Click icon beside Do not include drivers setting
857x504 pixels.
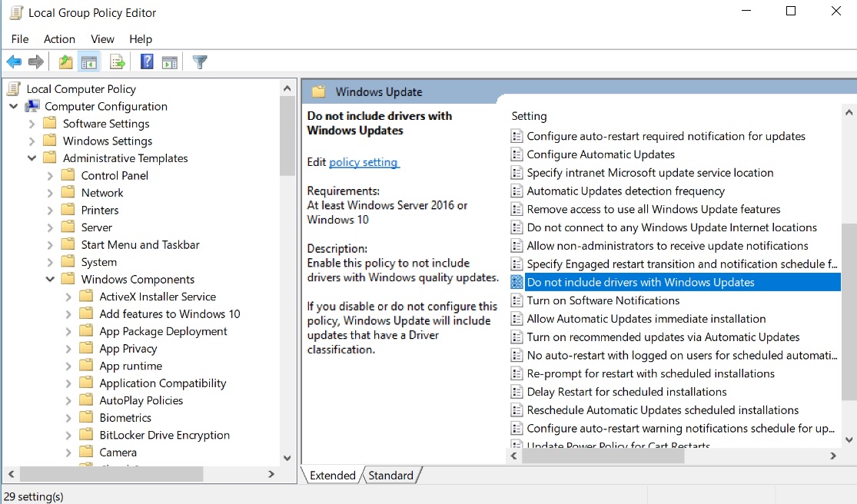pyautogui.click(x=517, y=282)
